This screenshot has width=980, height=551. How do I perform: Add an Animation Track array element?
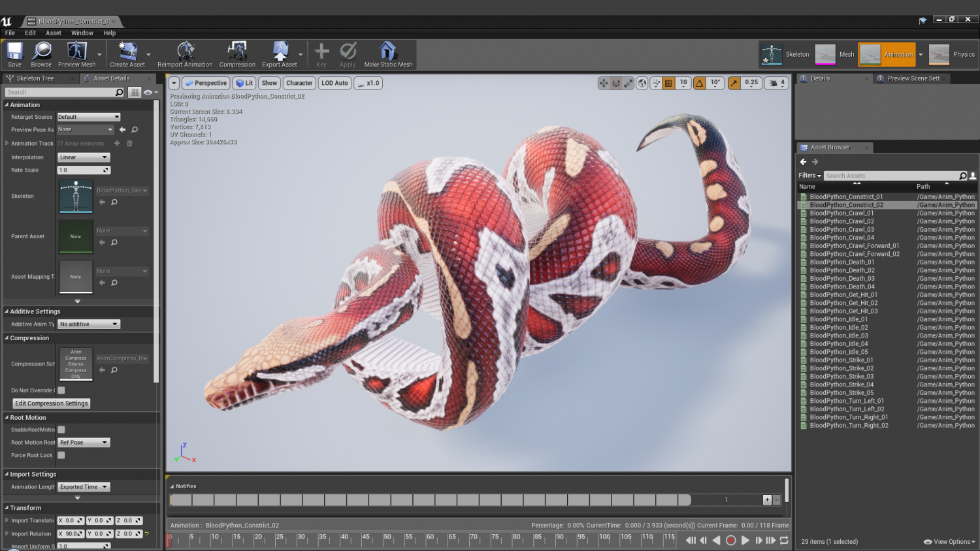coord(117,143)
